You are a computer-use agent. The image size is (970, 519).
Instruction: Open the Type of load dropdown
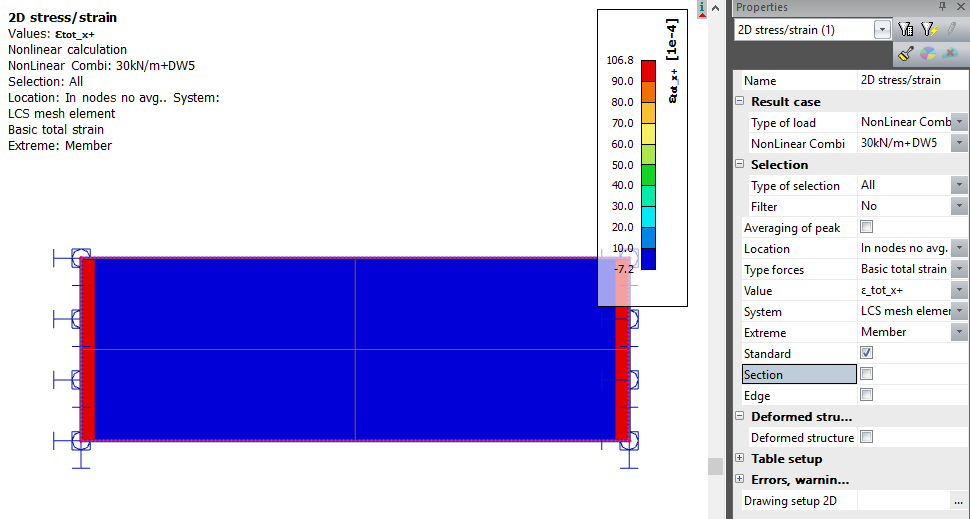[959, 122]
